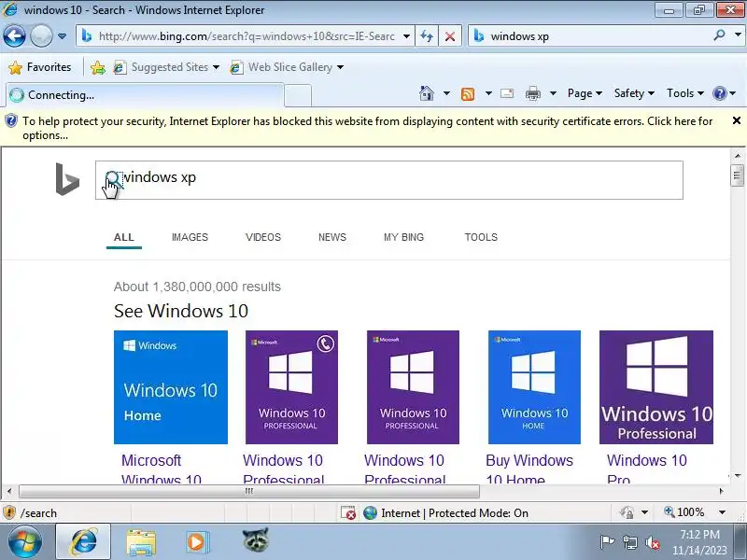Image resolution: width=747 pixels, height=560 pixels.
Task: Expand the Web Slice Gallery dropdown arrow
Action: (340, 67)
